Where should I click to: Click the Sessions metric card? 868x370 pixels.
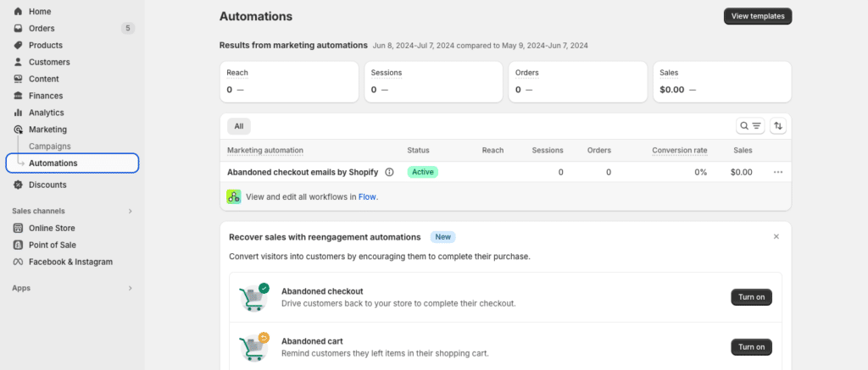pos(433,82)
